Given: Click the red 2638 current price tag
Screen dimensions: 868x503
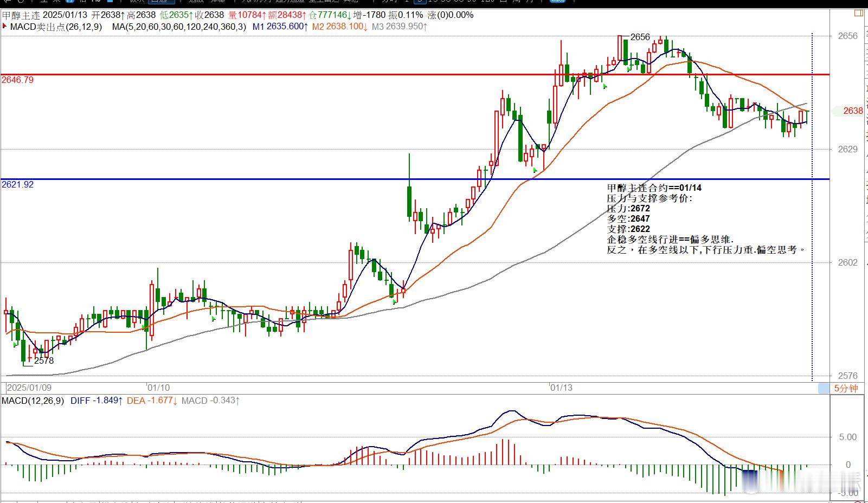Looking at the screenshot, I should (853, 111).
